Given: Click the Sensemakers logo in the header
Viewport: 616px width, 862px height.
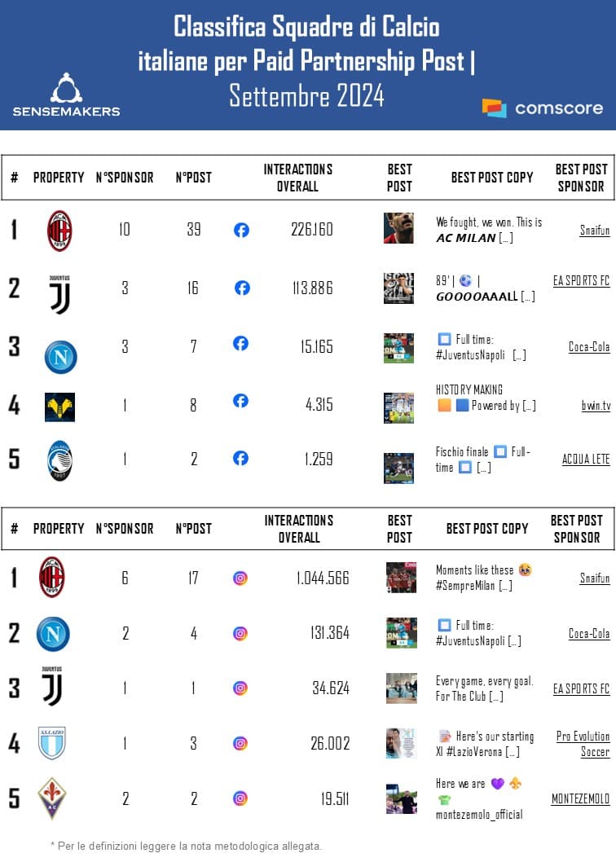Looking at the screenshot, I should (x=66, y=95).
